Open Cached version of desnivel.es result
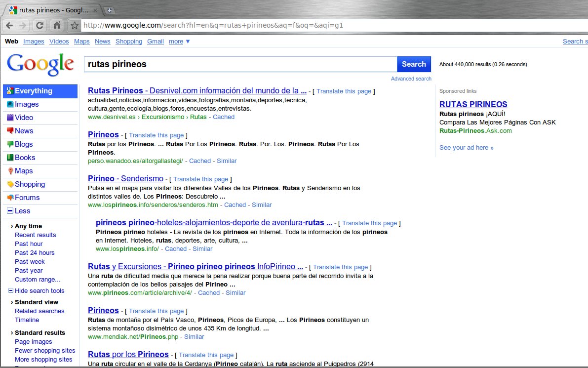Viewport: 588px width, 368px height. tap(224, 117)
